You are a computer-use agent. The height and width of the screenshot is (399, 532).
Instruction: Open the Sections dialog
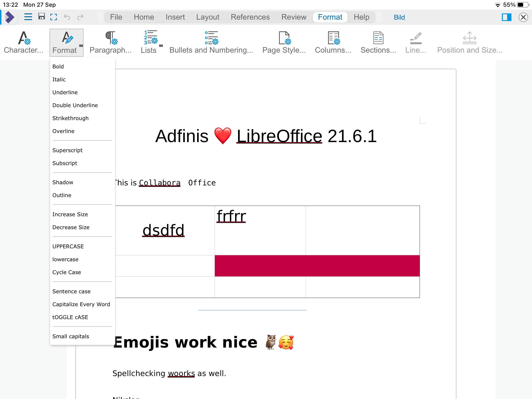[x=378, y=42]
